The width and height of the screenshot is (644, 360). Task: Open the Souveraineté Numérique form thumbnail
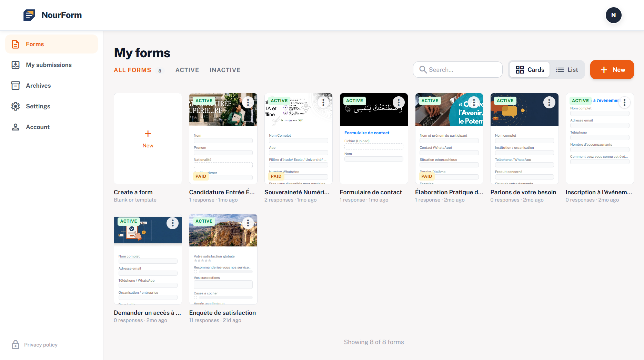299,138
